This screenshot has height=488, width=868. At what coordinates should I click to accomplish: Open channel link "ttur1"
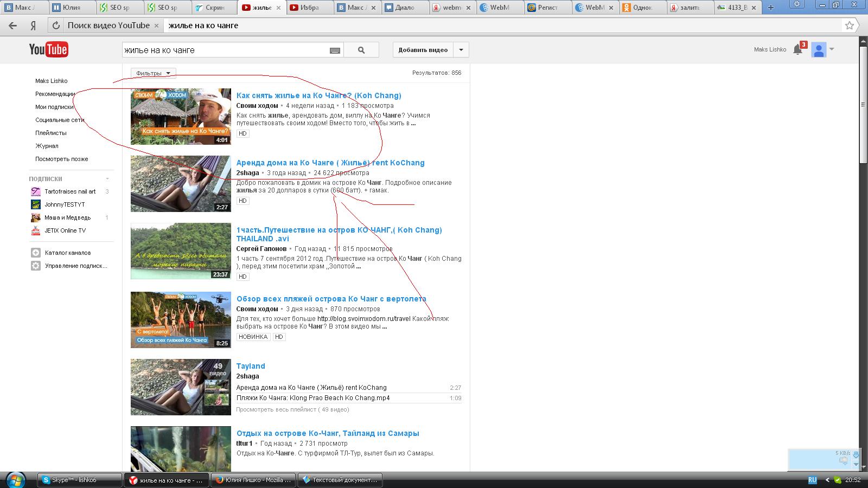(245, 444)
